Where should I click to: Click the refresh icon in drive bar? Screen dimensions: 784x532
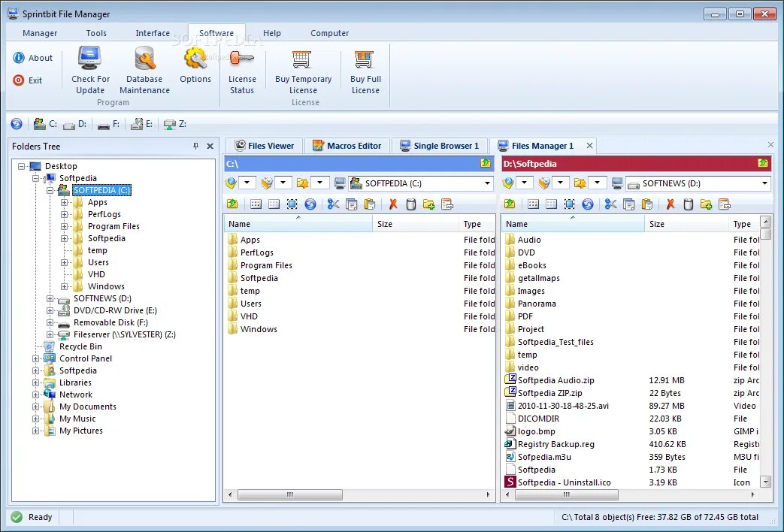coord(17,123)
